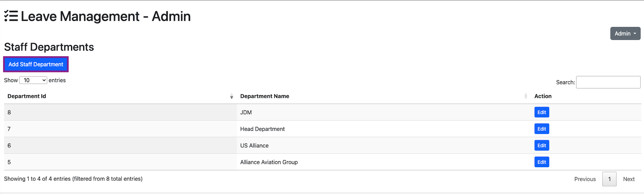Go to the Previous page

(585, 179)
